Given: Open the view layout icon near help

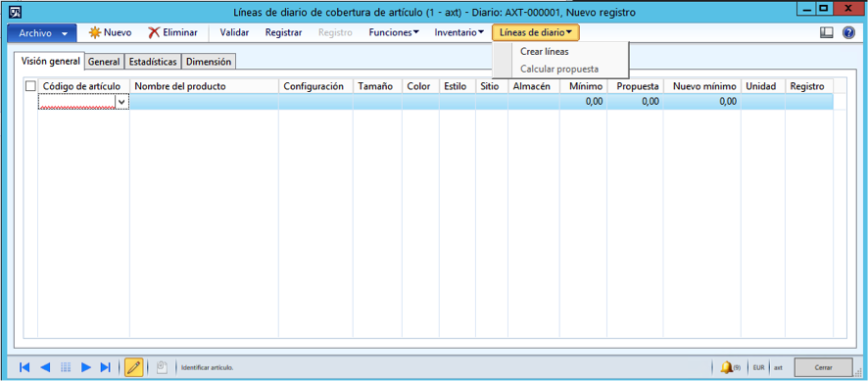Looking at the screenshot, I should (x=827, y=33).
